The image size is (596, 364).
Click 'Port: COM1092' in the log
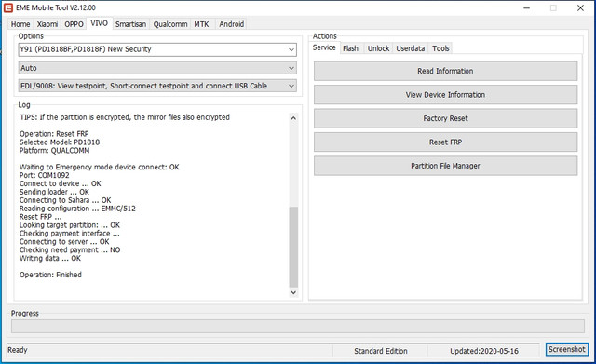[45, 175]
